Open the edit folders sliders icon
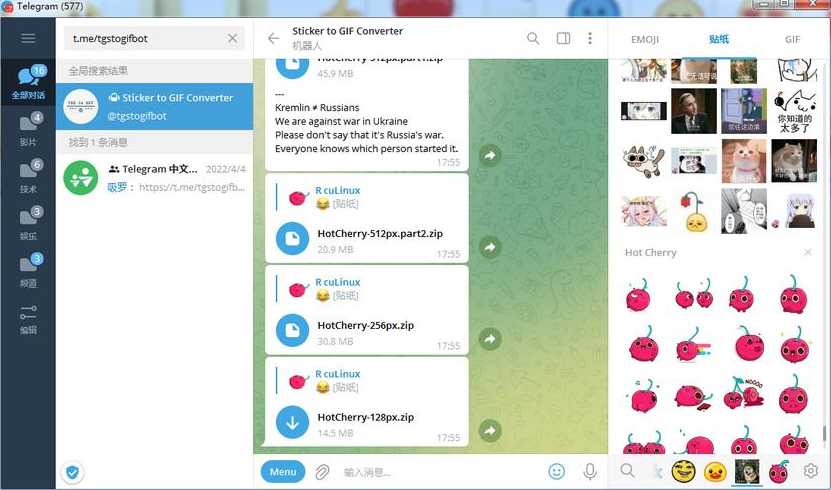This screenshot has width=831, height=490. click(x=28, y=318)
